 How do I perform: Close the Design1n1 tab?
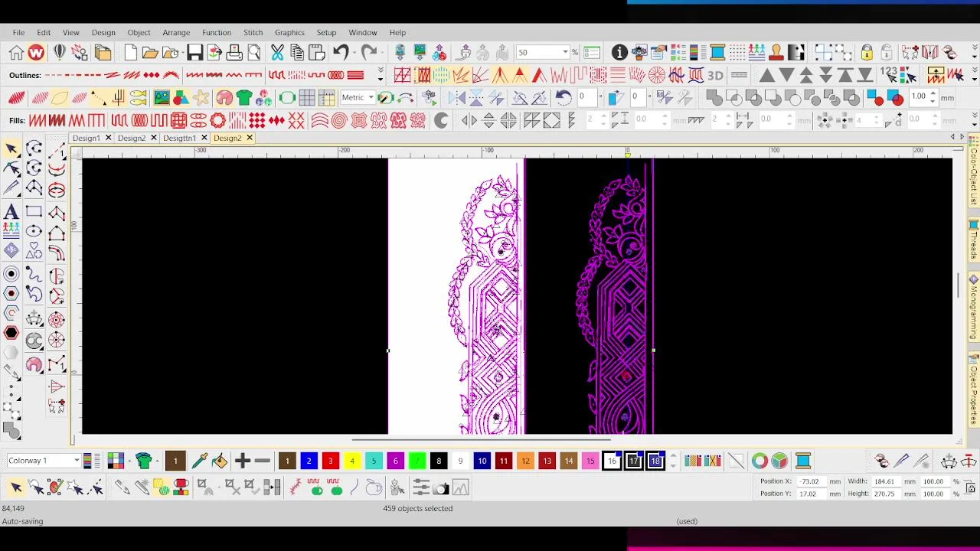click(x=204, y=138)
